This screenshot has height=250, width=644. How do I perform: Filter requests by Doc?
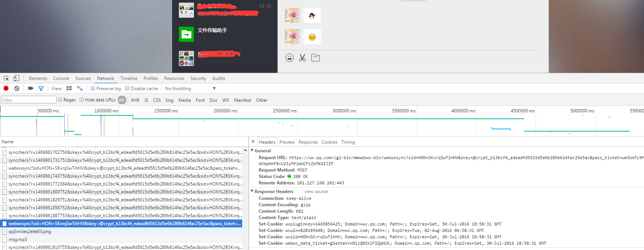coord(214,100)
